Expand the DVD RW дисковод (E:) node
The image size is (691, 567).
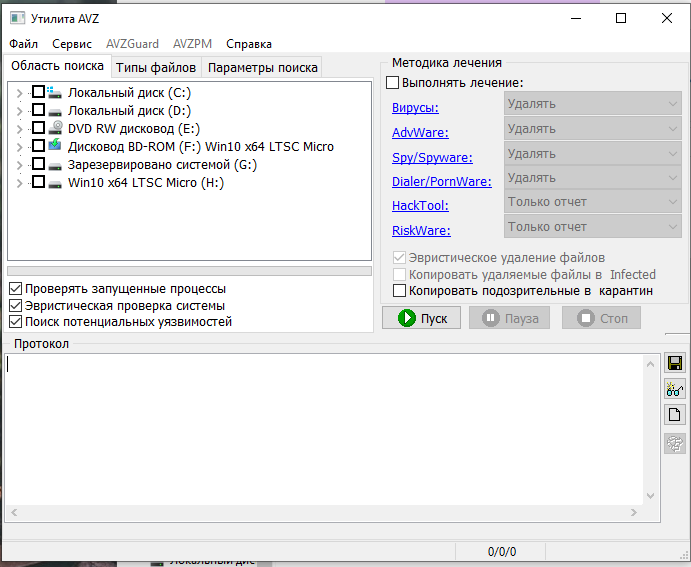click(19, 129)
